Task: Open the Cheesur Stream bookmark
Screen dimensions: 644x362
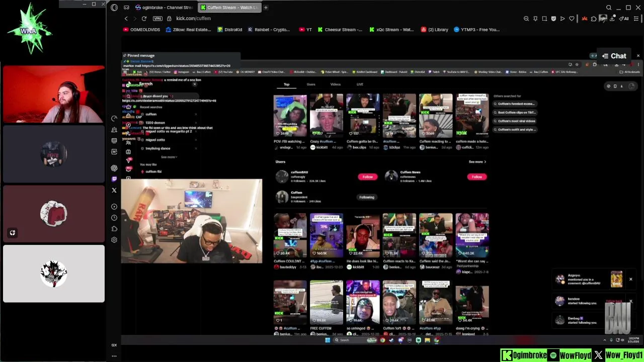Action: coord(340,30)
